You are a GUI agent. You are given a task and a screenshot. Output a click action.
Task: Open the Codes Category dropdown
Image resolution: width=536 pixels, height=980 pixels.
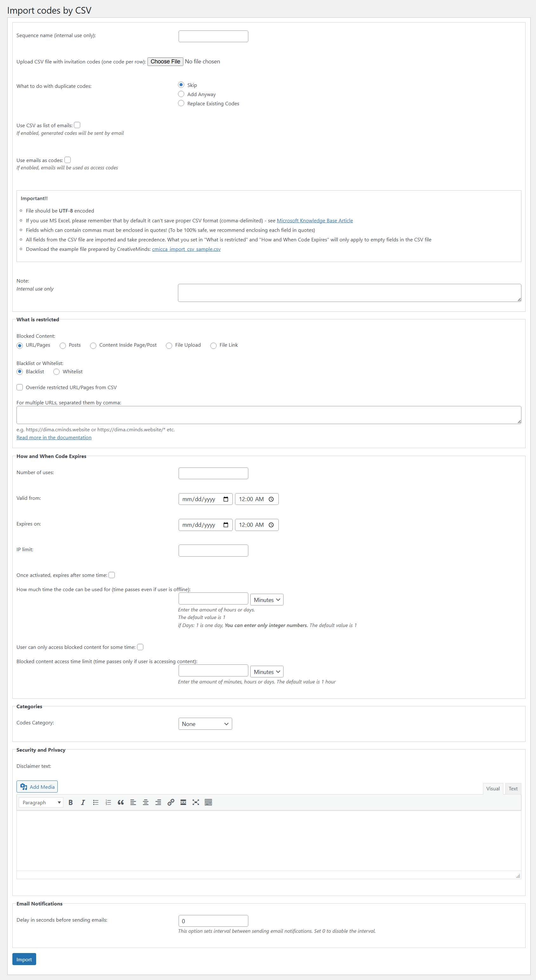(205, 724)
